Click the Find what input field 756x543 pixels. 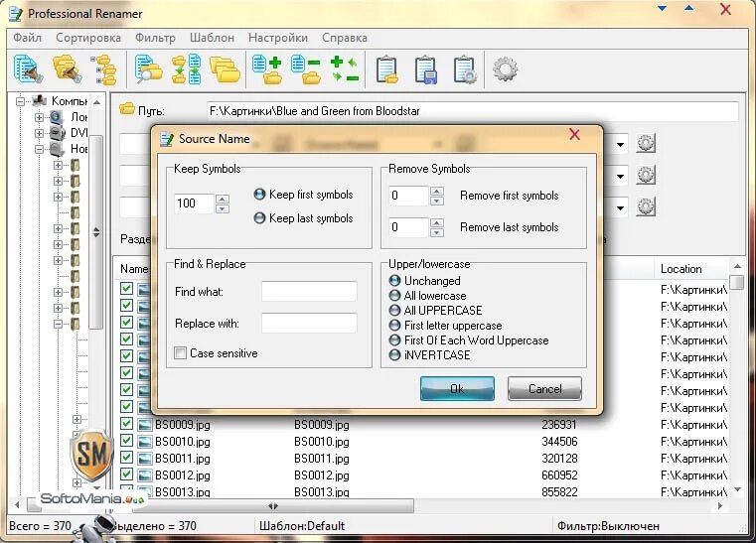pos(309,292)
